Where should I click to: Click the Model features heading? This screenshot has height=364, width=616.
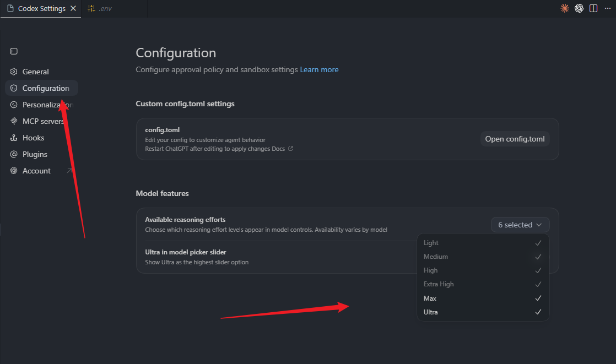[162, 193]
